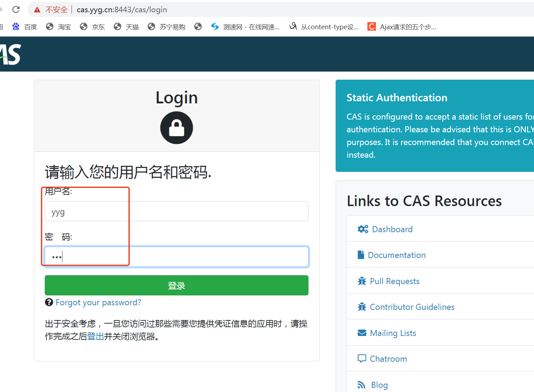Click the reload page icon
Screen dimensions: 534x392
point(16,9)
